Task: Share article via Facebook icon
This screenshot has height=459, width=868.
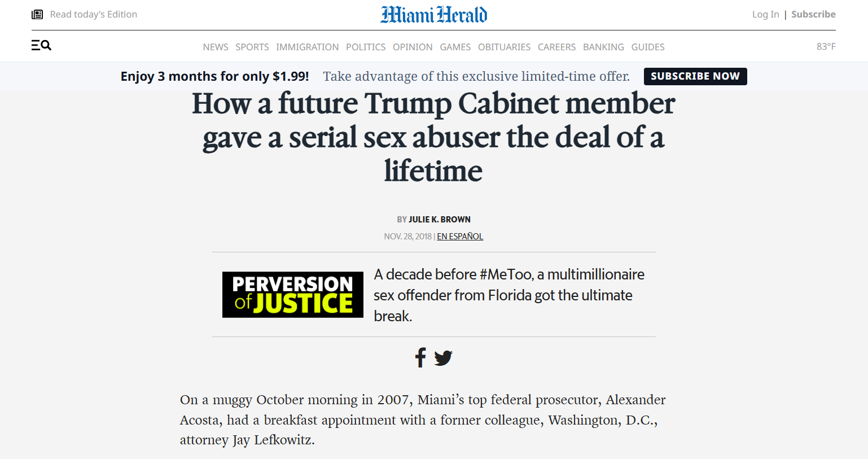Action: coord(420,357)
